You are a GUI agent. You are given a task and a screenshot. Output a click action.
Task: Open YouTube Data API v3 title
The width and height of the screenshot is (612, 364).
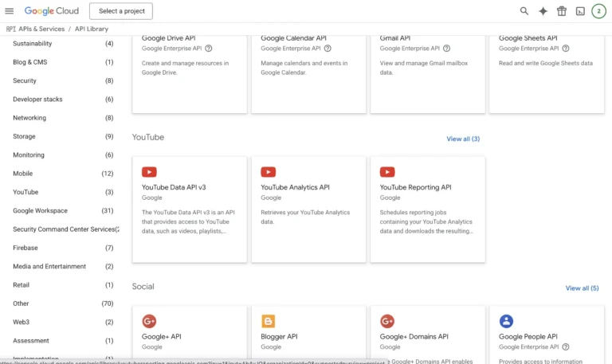click(x=174, y=187)
